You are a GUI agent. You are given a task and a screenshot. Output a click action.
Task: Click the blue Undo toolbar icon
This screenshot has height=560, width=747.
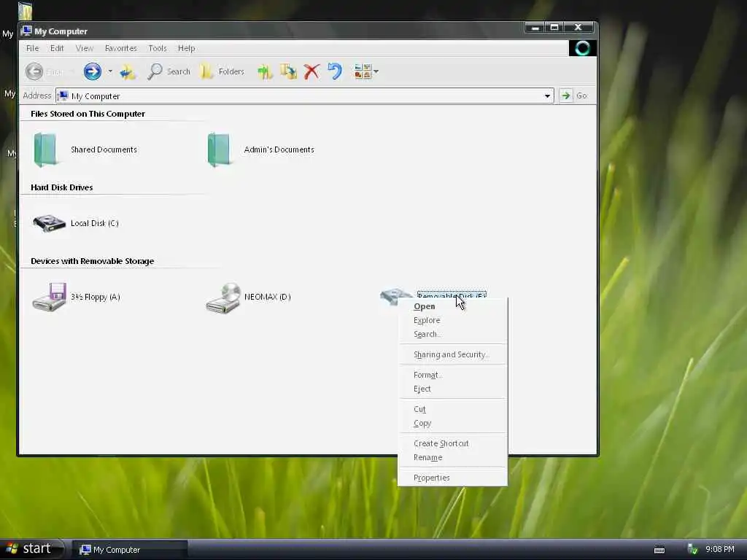click(335, 71)
